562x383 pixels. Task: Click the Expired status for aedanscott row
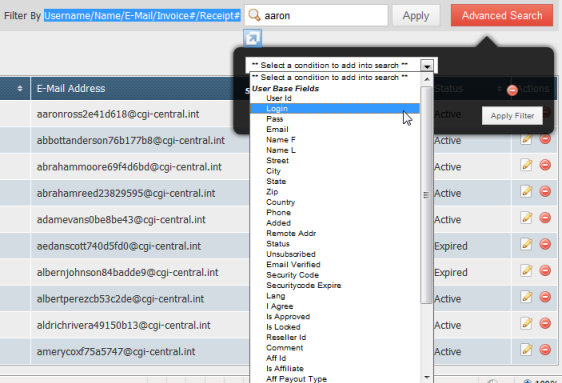tap(451, 246)
